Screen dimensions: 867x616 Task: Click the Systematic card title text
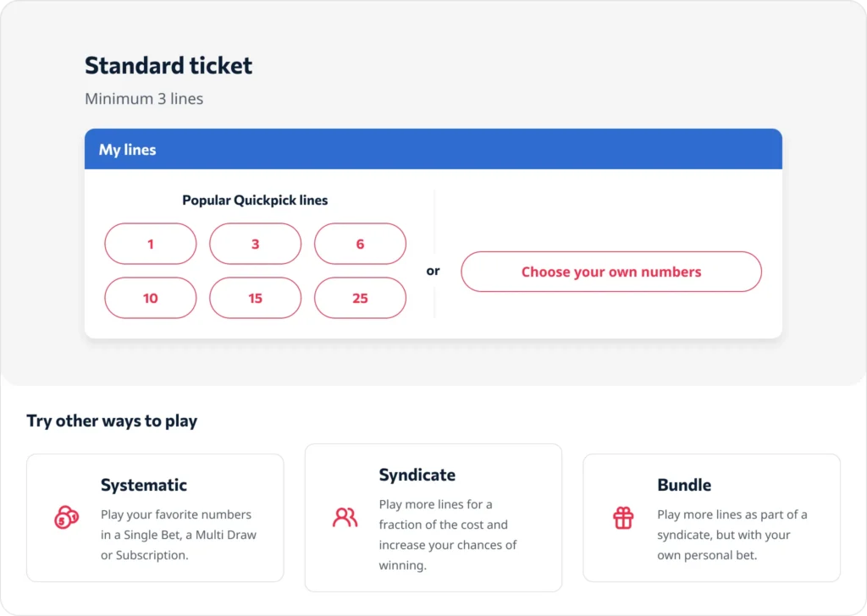(x=143, y=485)
